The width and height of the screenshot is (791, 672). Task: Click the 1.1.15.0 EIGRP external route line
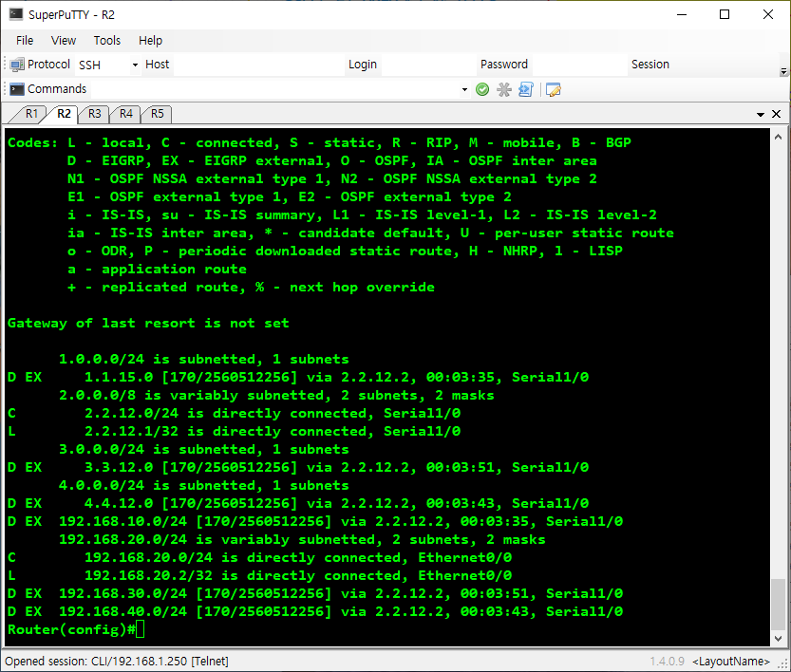[x=298, y=377]
